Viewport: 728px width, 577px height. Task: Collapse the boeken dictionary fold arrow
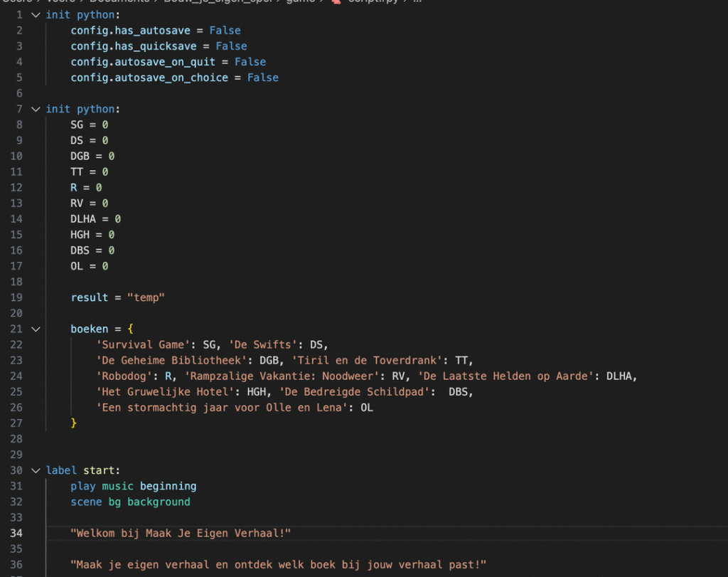click(x=36, y=329)
